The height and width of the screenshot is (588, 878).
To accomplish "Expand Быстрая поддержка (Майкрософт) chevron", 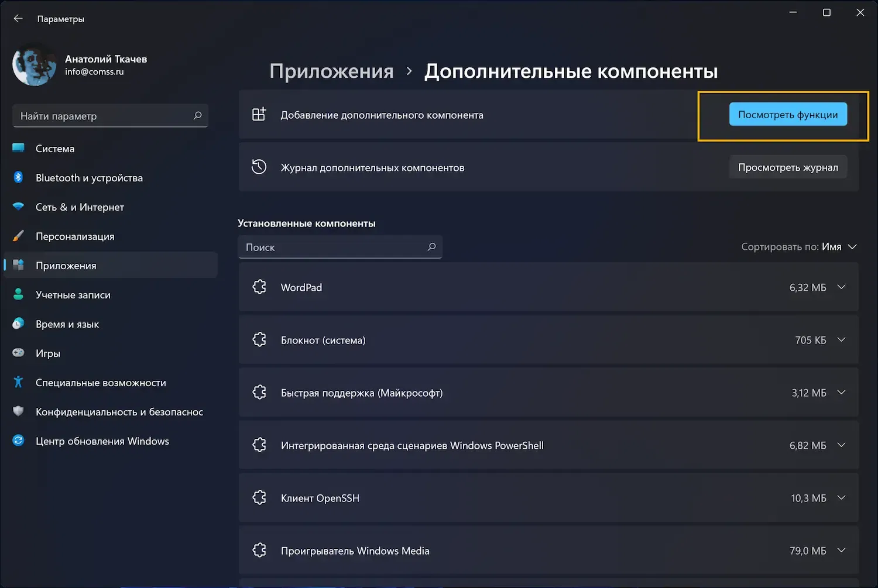I will pyautogui.click(x=841, y=393).
